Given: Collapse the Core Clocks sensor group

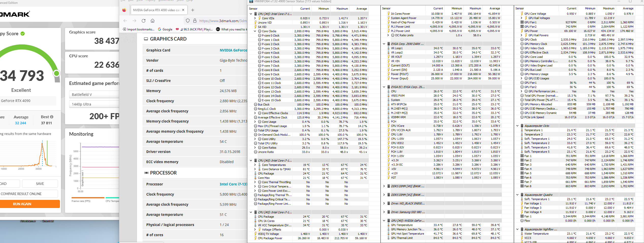Looking at the screenshot, I should 255,31.
